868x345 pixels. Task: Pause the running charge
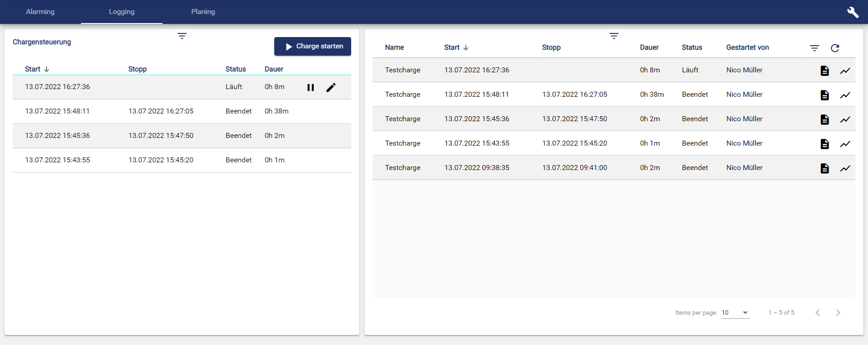310,87
